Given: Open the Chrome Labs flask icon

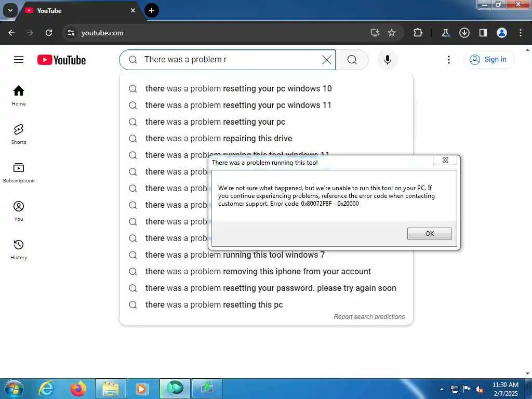Looking at the screenshot, I should click(x=445, y=33).
